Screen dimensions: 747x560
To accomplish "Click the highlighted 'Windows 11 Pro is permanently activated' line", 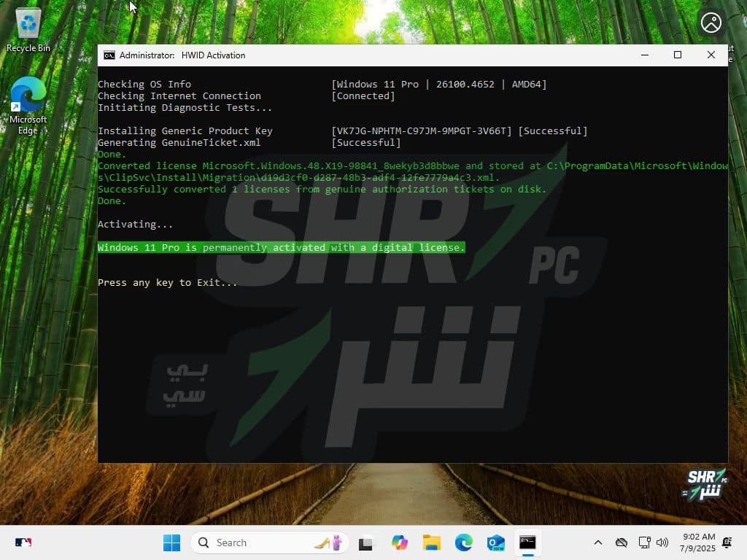I will pyautogui.click(x=281, y=248).
